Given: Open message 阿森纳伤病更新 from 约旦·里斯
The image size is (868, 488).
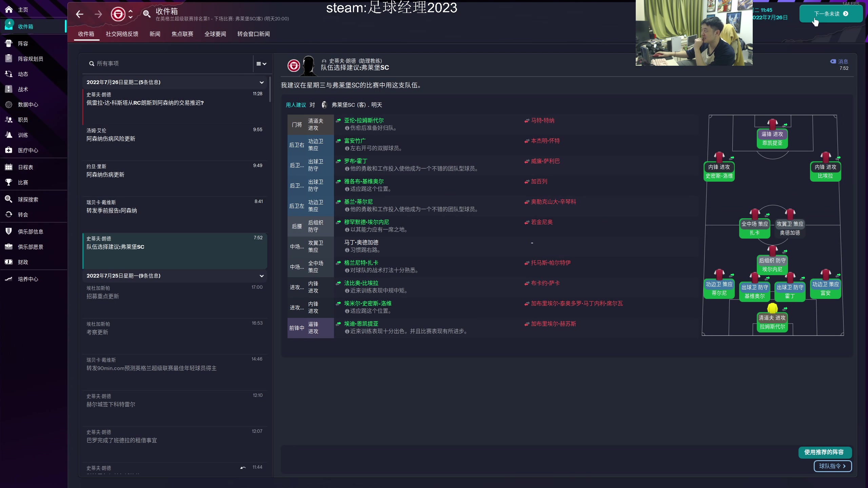Looking at the screenshot, I should [174, 179].
